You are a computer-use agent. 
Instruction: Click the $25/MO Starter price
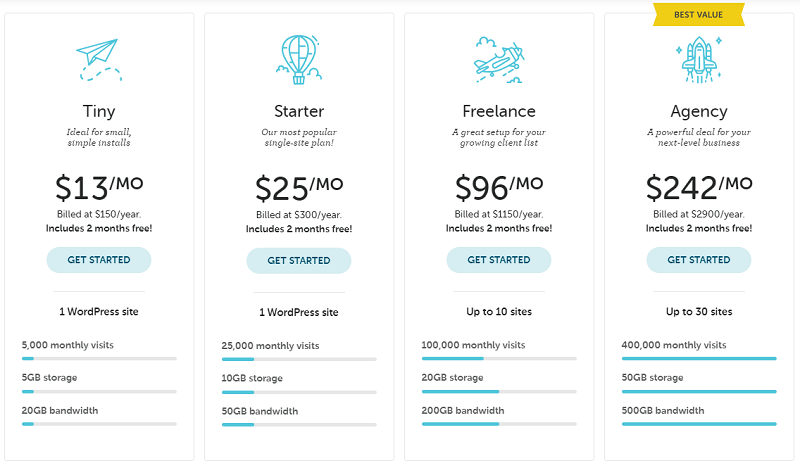(299, 188)
